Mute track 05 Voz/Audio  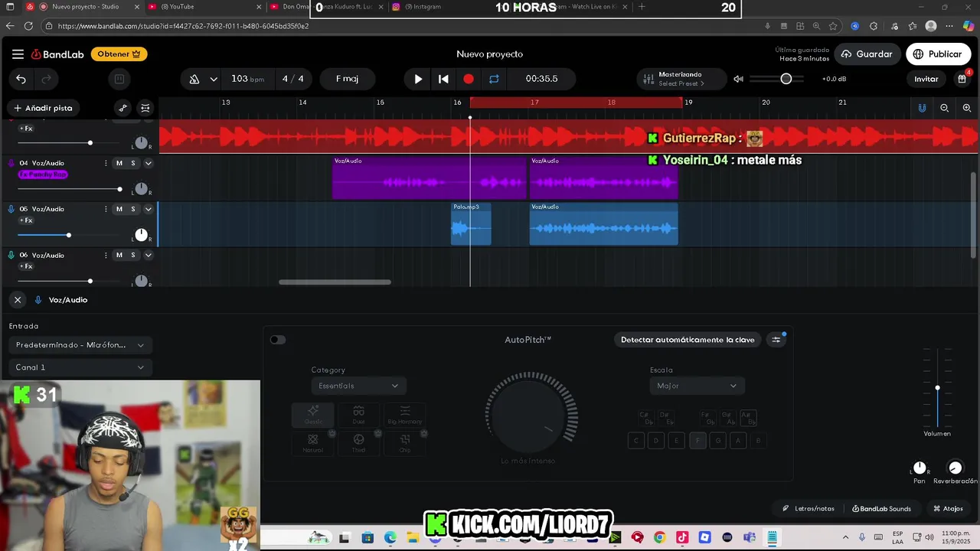pyautogui.click(x=119, y=209)
